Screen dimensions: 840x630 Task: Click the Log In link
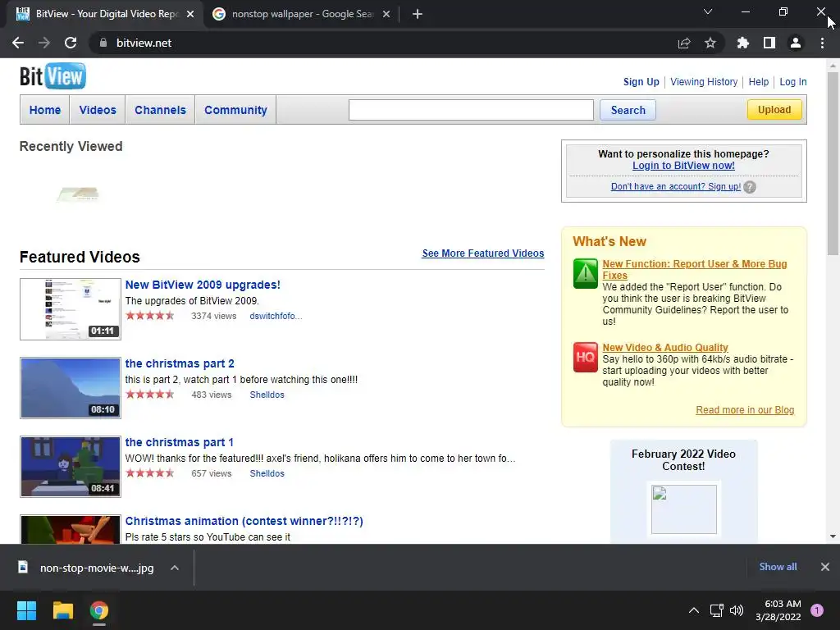tap(793, 82)
